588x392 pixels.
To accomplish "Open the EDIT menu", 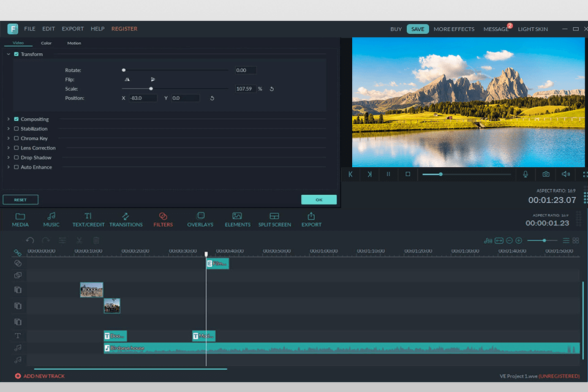I will [48, 29].
